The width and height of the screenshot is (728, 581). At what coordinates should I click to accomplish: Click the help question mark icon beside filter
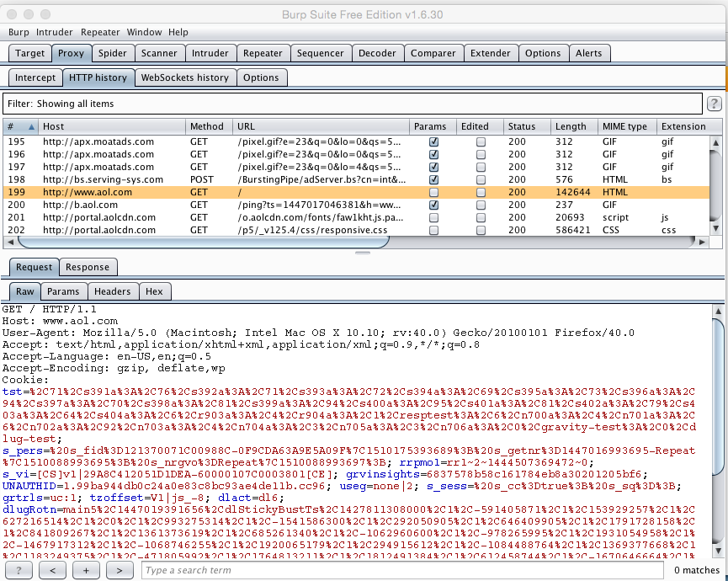point(714,104)
